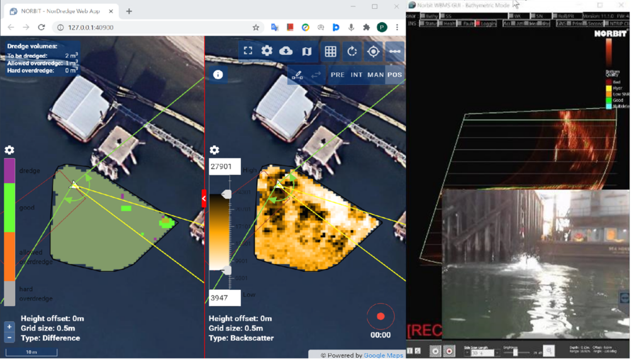Select the fullscreen view icon
The height and width of the screenshot is (364, 644).
[248, 51]
